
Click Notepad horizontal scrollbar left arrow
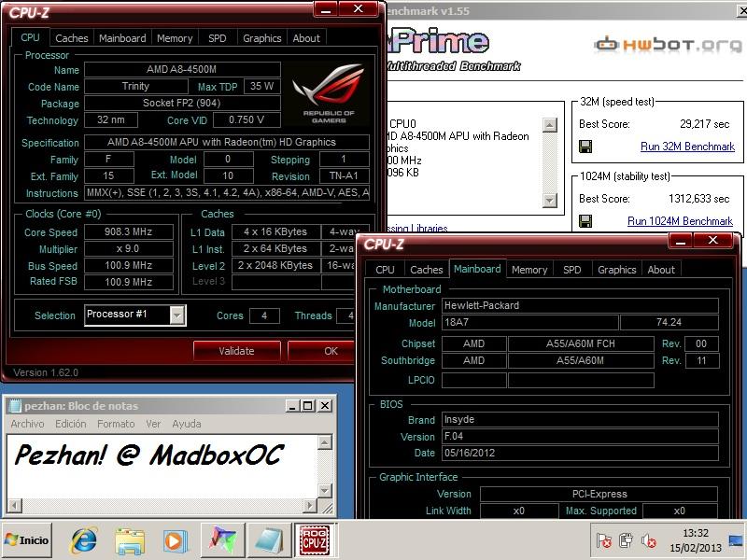15,505
